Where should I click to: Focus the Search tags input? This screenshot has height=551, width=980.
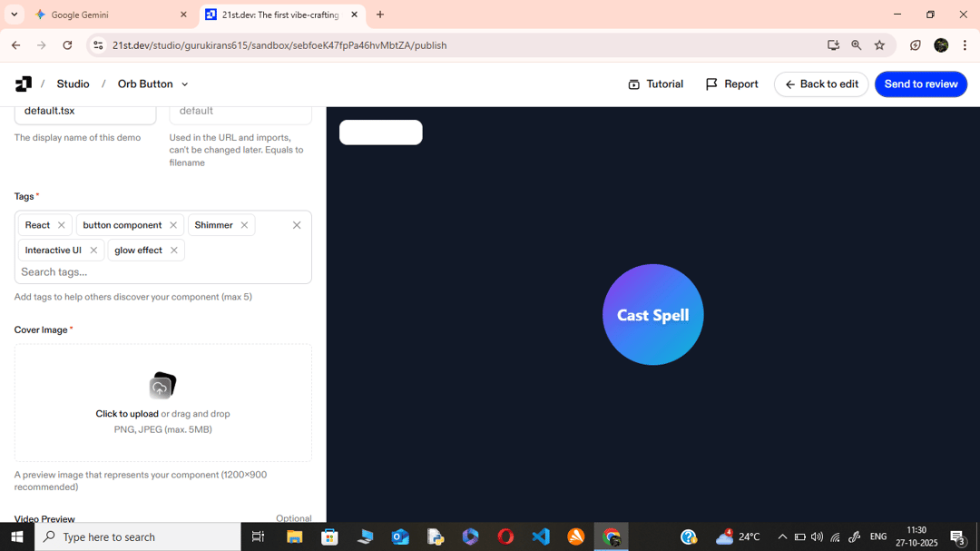(x=162, y=272)
